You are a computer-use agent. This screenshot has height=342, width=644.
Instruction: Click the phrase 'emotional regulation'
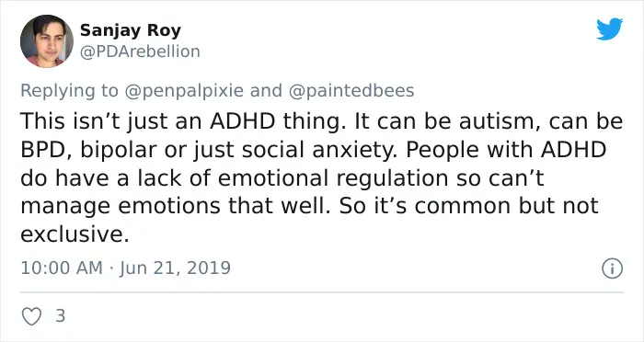tap(333, 178)
